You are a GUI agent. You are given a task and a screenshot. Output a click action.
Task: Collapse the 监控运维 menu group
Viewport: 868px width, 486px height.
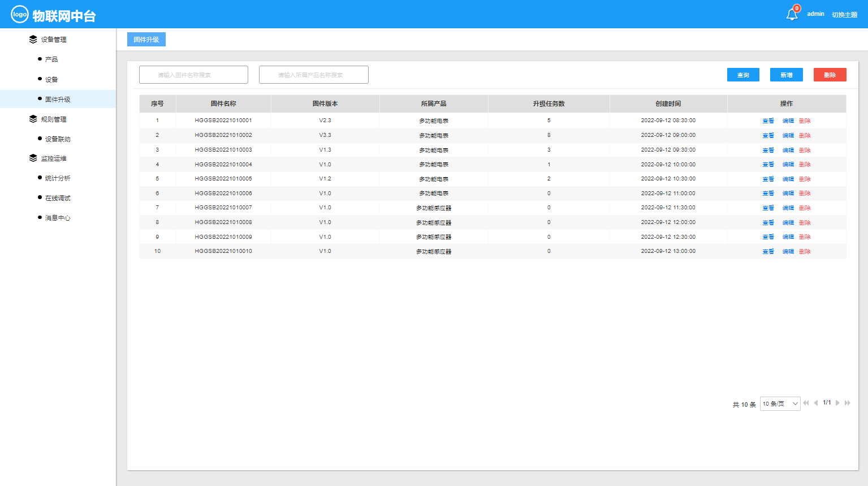click(x=53, y=158)
